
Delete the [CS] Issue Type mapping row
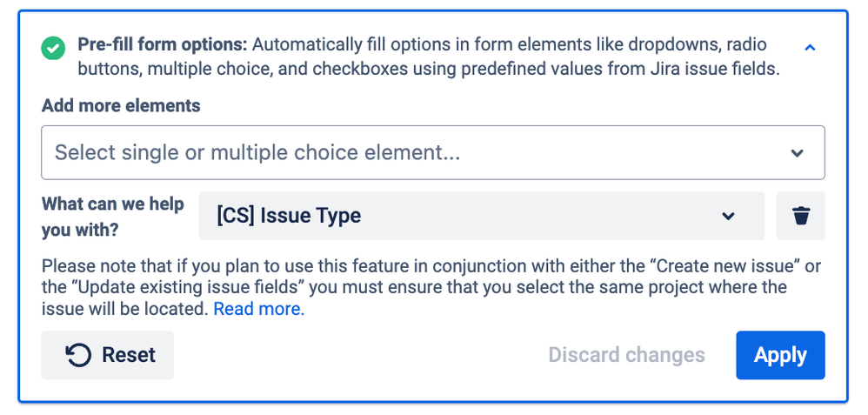(x=801, y=216)
